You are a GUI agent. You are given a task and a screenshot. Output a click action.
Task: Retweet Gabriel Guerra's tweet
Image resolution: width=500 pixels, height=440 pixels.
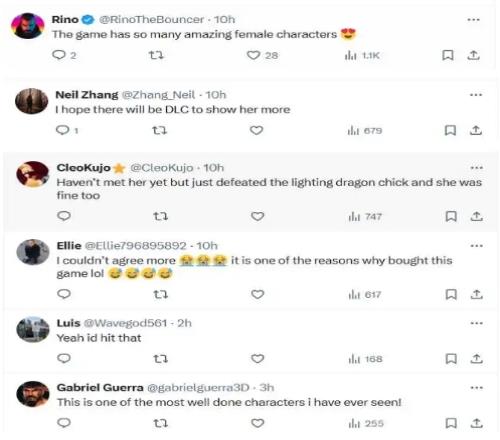coord(160,423)
